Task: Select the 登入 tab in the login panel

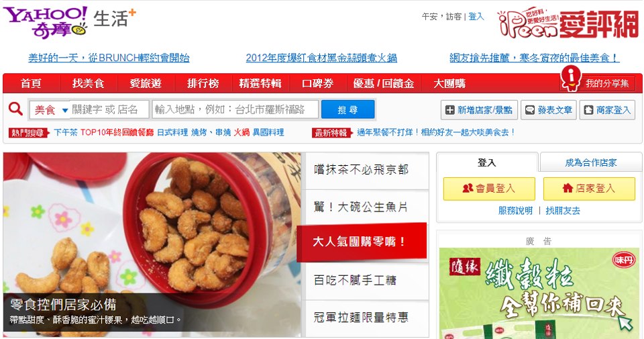Action: pyautogui.click(x=487, y=162)
